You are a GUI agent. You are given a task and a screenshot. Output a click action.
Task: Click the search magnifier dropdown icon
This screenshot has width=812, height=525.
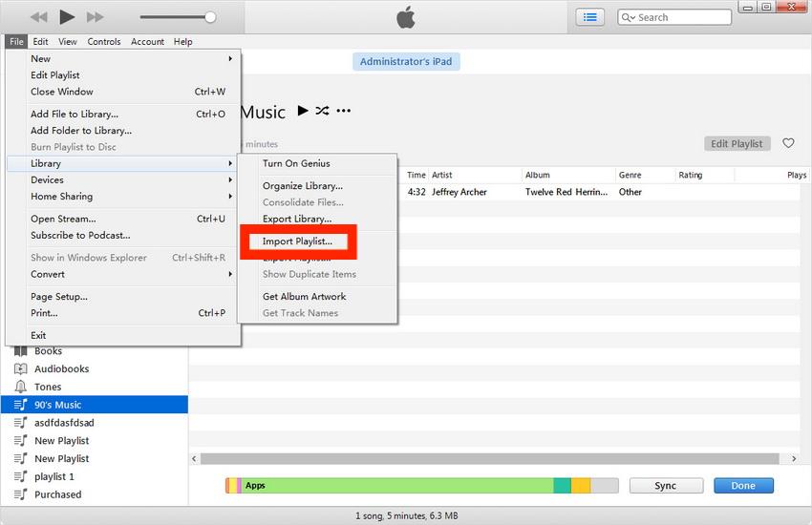click(629, 17)
